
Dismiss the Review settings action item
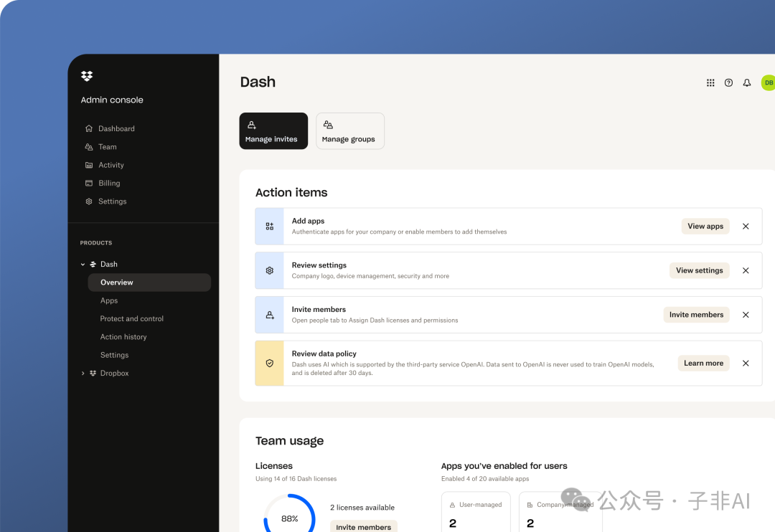(746, 271)
